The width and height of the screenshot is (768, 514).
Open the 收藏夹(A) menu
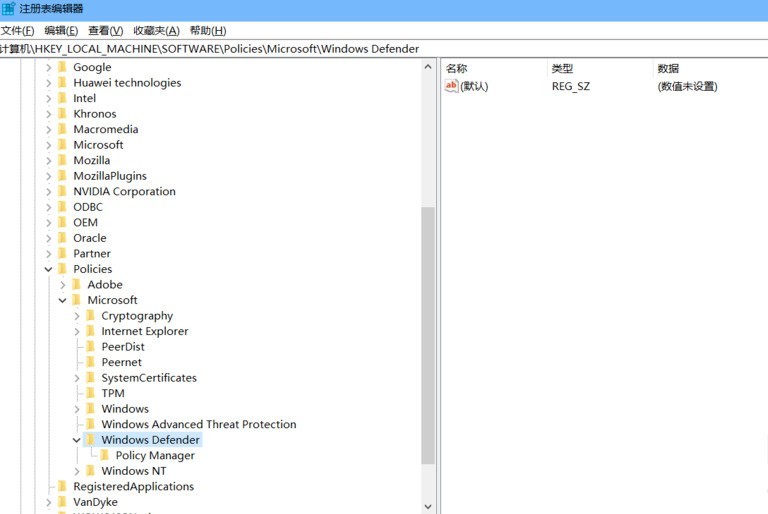click(x=156, y=31)
